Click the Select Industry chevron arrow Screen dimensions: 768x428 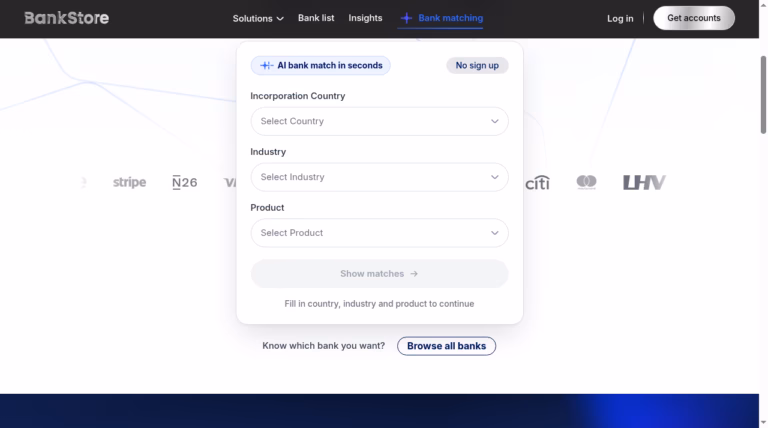(x=495, y=177)
